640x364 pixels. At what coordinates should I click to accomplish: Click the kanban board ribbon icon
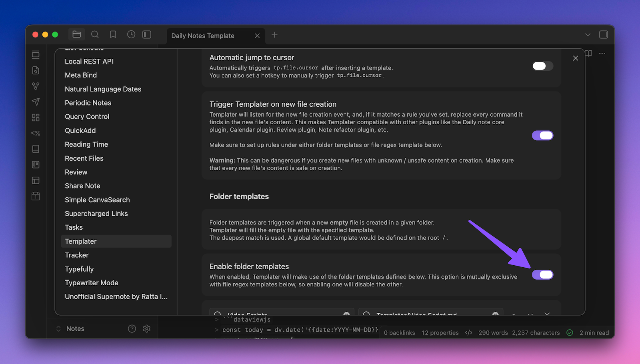tap(36, 165)
